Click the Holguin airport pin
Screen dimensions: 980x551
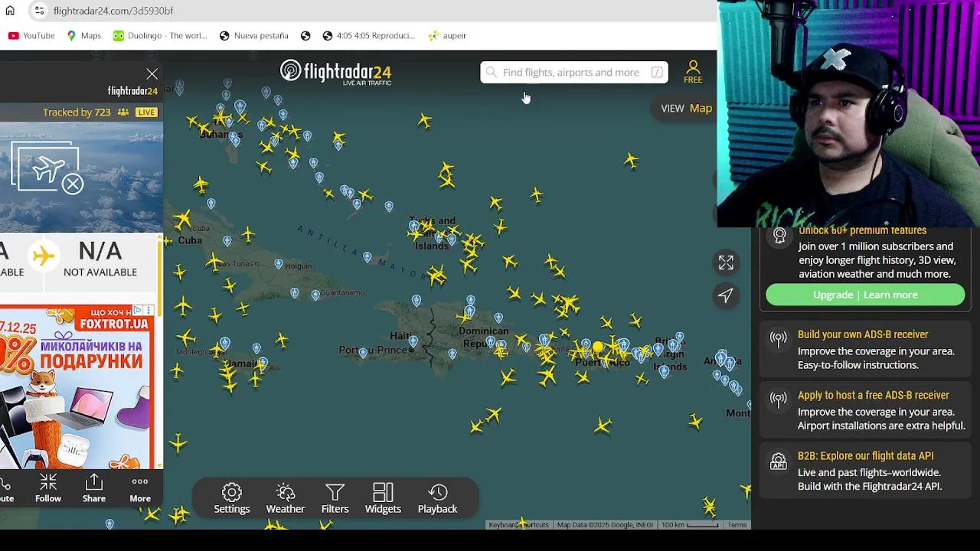[279, 265]
